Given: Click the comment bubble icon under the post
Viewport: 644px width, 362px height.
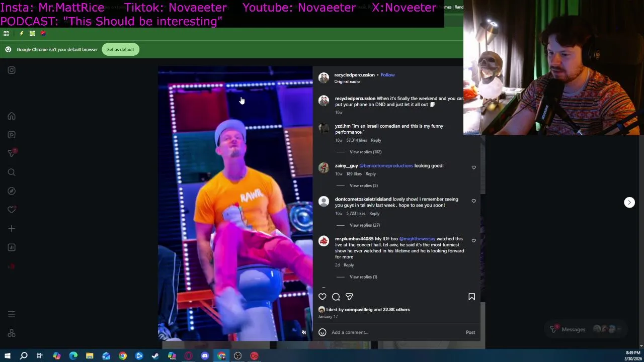Looking at the screenshot, I should click(336, 297).
